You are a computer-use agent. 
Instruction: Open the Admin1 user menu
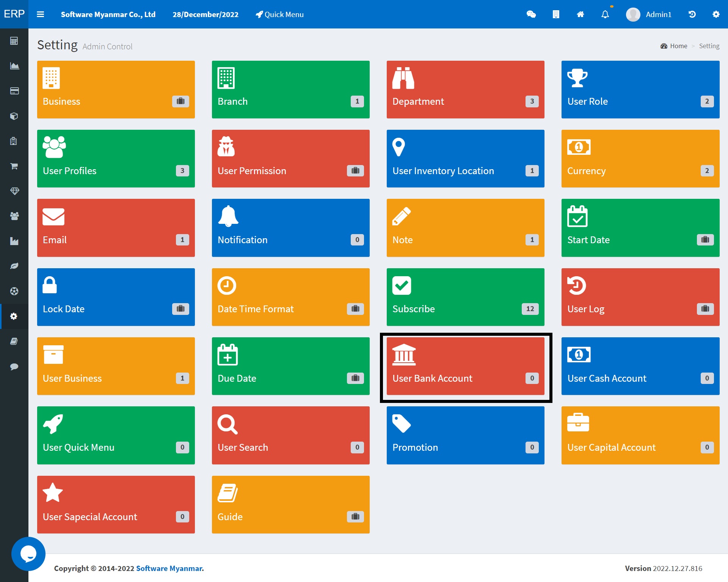pyautogui.click(x=649, y=14)
